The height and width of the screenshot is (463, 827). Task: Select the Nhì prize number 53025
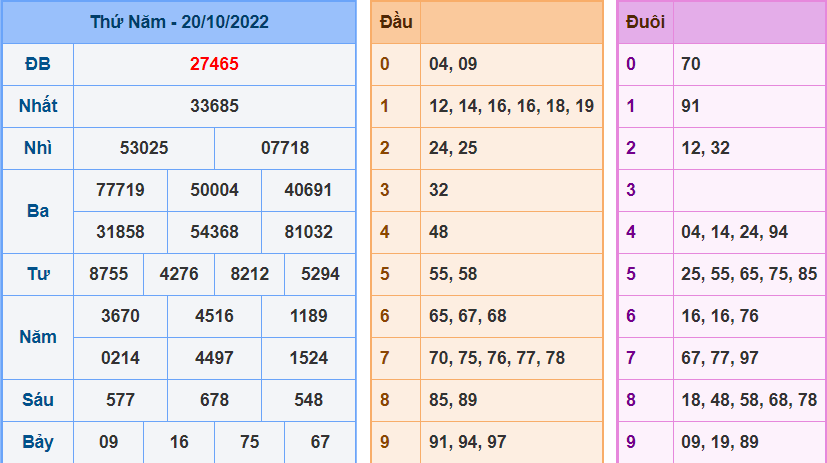[144, 148]
